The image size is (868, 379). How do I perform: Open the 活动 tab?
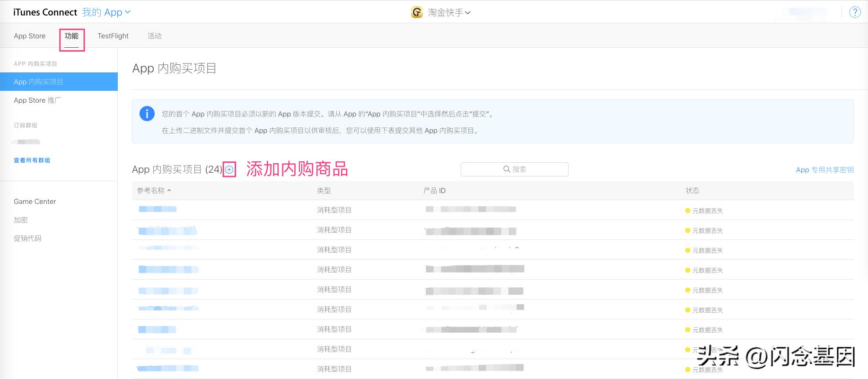tap(155, 36)
